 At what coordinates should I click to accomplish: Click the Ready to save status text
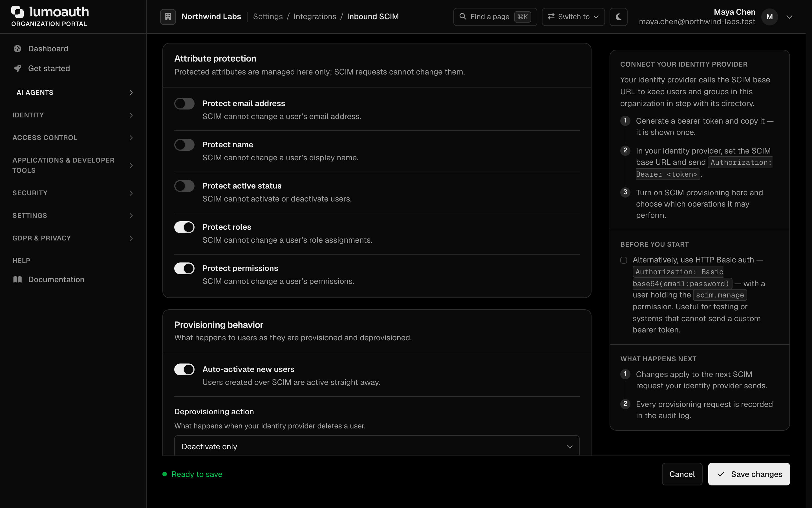[197, 474]
